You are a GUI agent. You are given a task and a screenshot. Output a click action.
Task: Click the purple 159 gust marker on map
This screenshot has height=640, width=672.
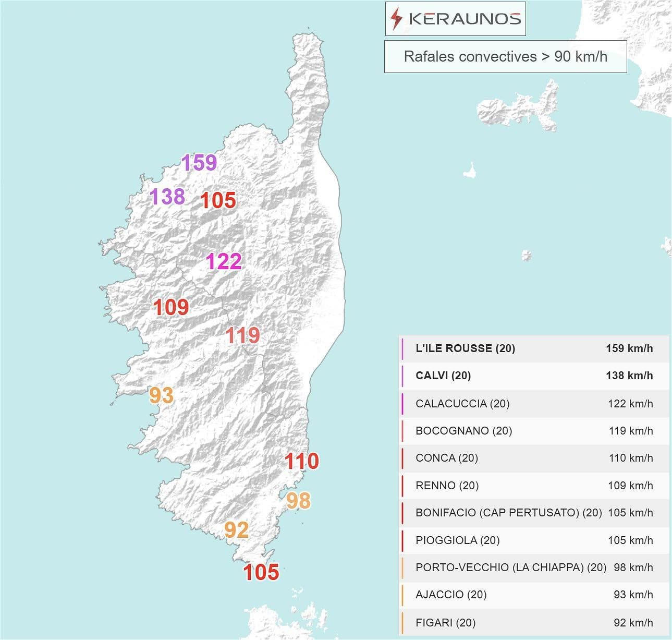(x=199, y=163)
